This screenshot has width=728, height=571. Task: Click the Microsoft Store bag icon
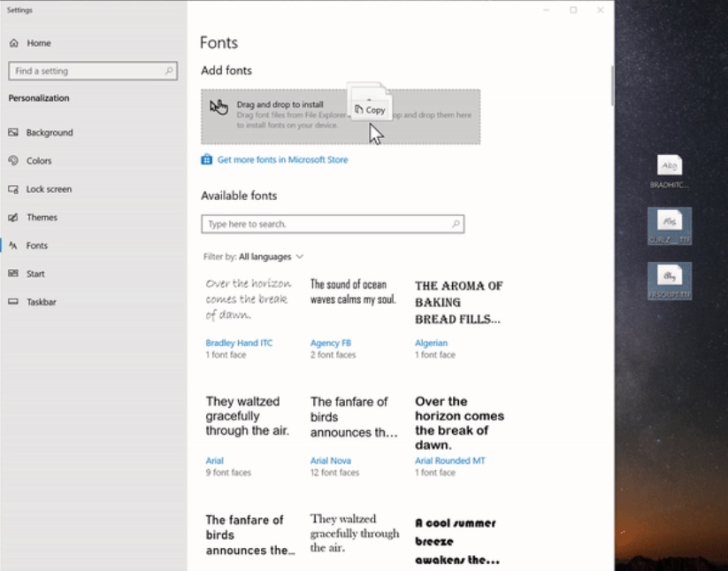(207, 160)
